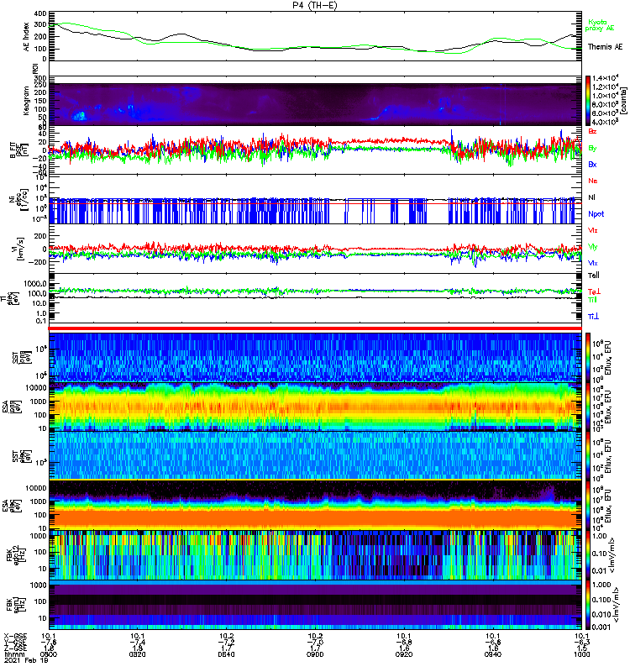Click the thick red horizontal bar above SST panel
Viewport: 630px width, 672px height.
click(x=315, y=328)
